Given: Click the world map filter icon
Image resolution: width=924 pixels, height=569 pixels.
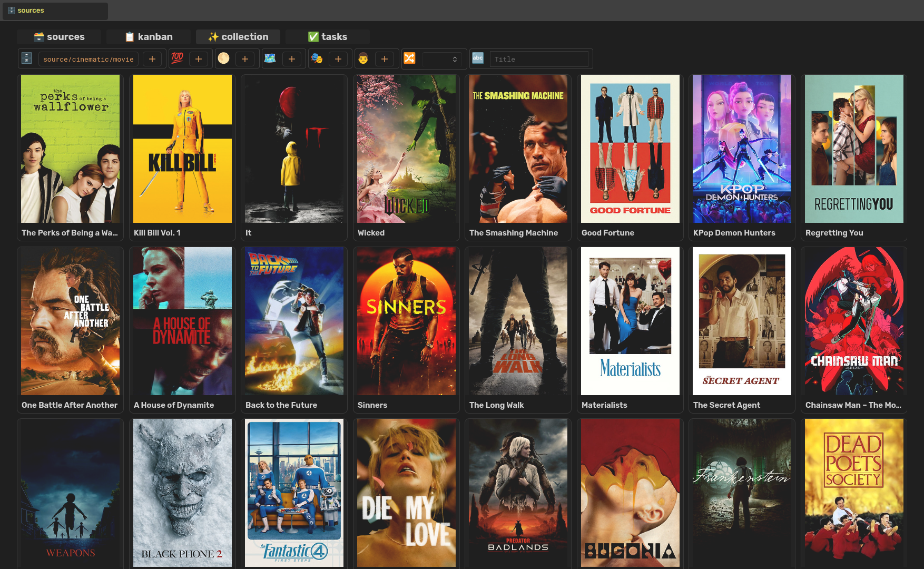Looking at the screenshot, I should 270,58.
